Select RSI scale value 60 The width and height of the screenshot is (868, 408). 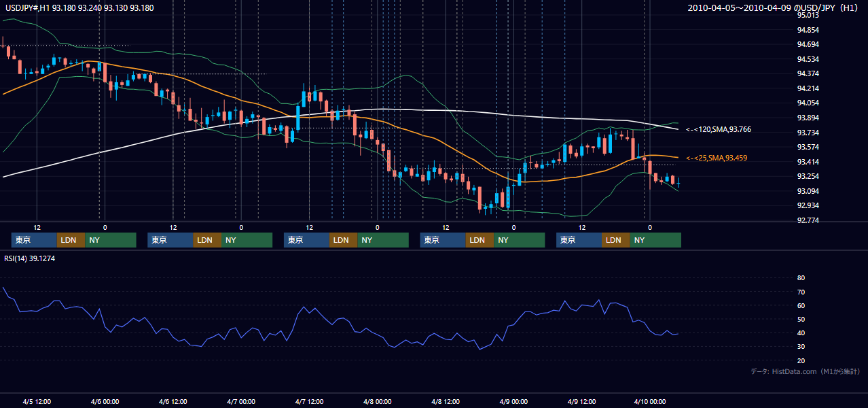(x=801, y=305)
